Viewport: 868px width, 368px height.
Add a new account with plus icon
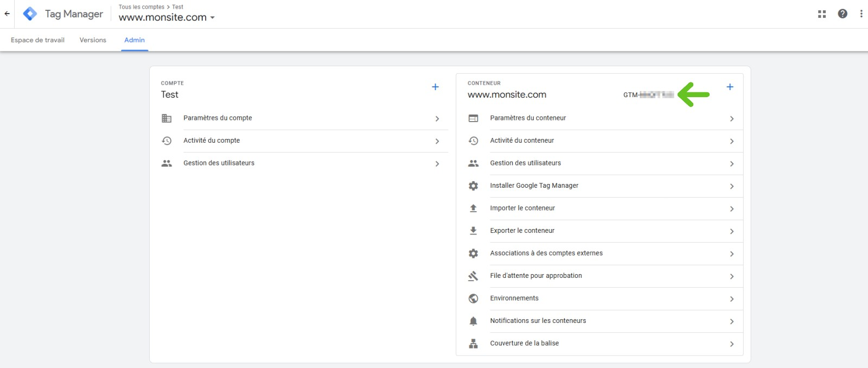point(435,87)
